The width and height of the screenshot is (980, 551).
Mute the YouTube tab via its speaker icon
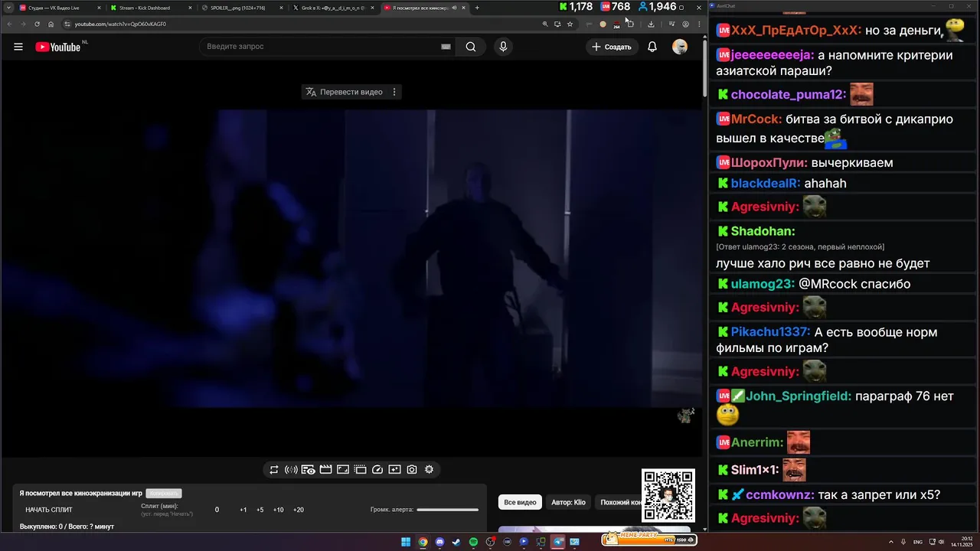pyautogui.click(x=454, y=8)
